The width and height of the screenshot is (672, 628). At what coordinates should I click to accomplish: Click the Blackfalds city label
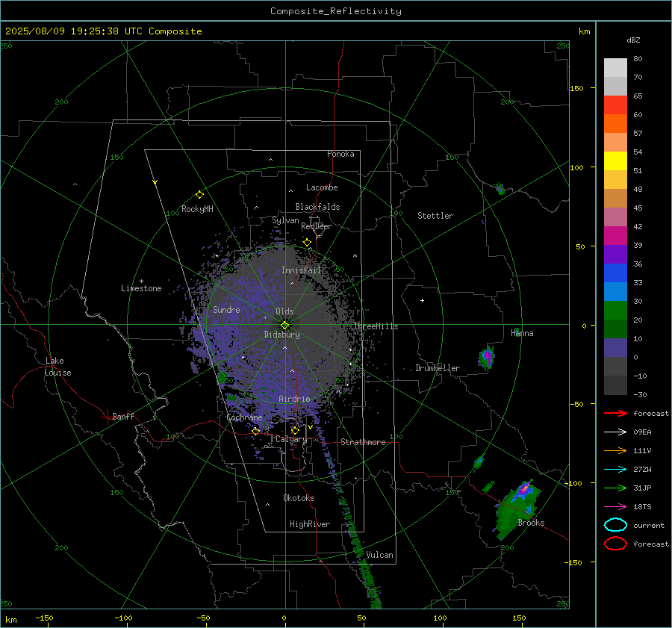[x=317, y=207]
